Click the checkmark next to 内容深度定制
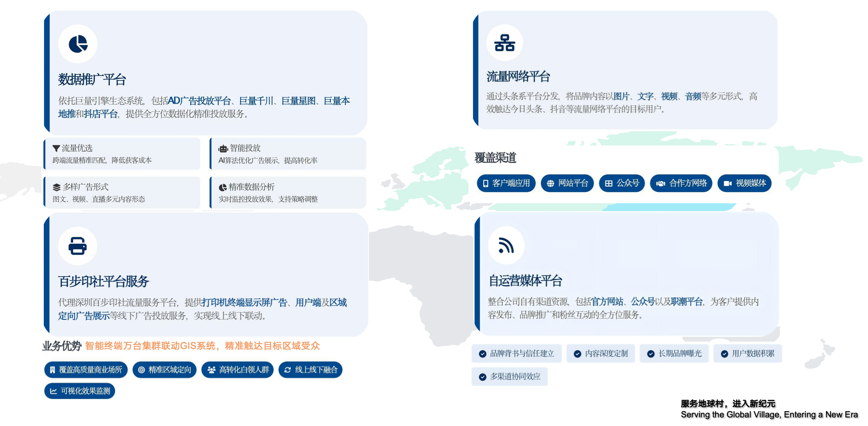Image resolution: width=868 pixels, height=426 pixels. click(x=577, y=354)
